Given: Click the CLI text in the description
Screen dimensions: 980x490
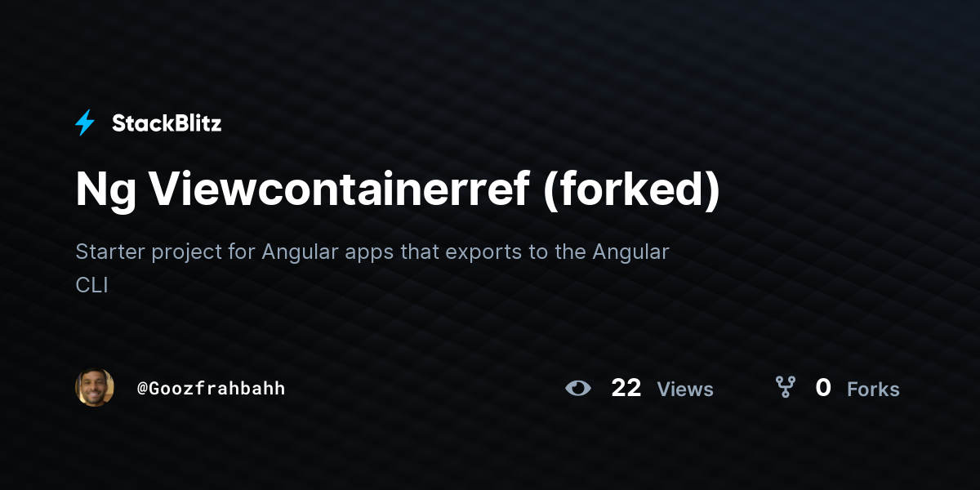Looking at the screenshot, I should [91, 286].
